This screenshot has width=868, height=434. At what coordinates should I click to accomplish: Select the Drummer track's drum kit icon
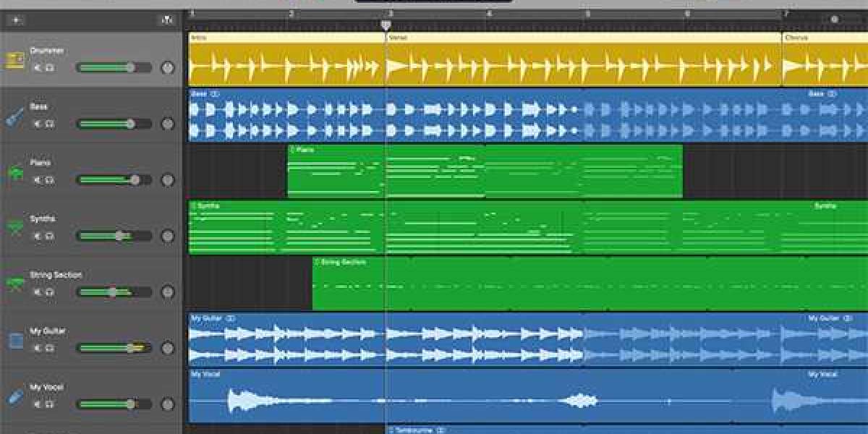point(15,61)
